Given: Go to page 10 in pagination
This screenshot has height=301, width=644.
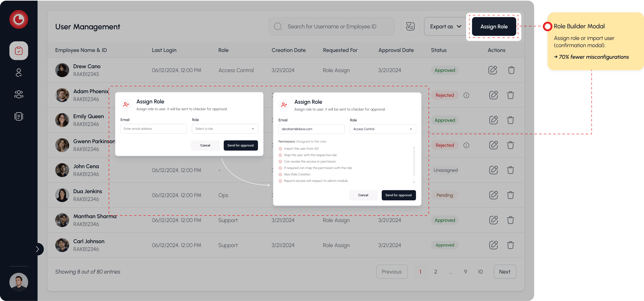Looking at the screenshot, I should [x=480, y=272].
